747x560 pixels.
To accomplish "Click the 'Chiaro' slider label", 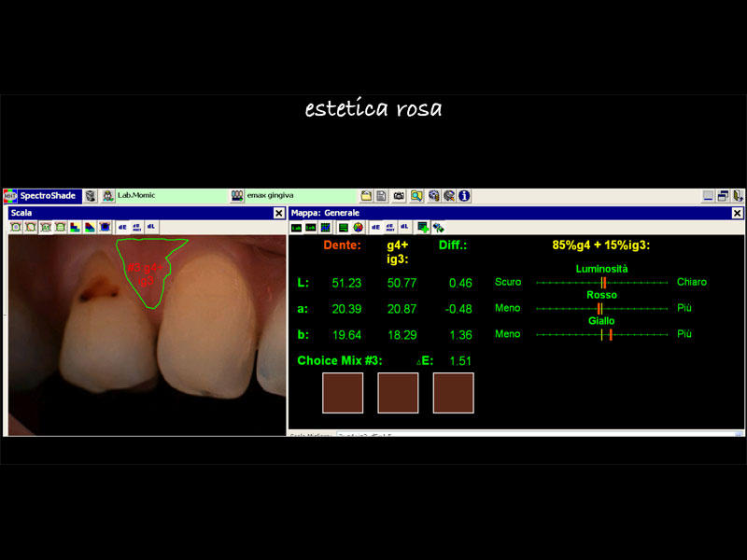I will click(692, 282).
